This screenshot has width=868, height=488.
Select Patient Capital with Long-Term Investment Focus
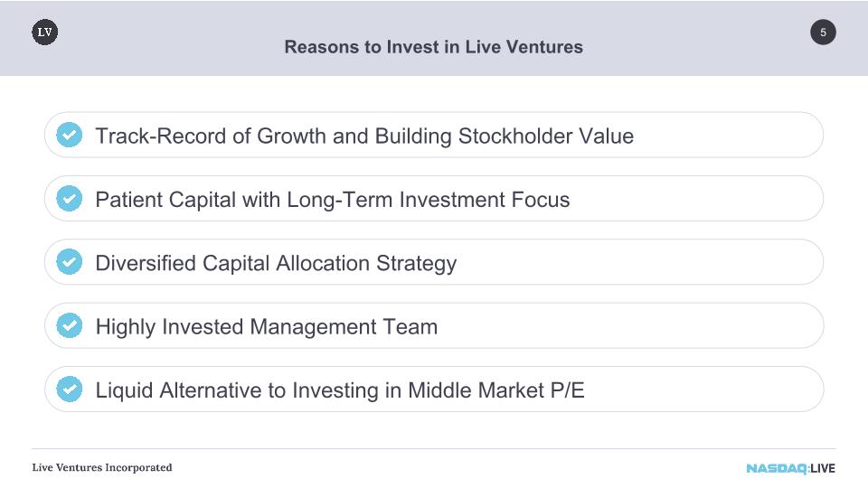tap(332, 200)
